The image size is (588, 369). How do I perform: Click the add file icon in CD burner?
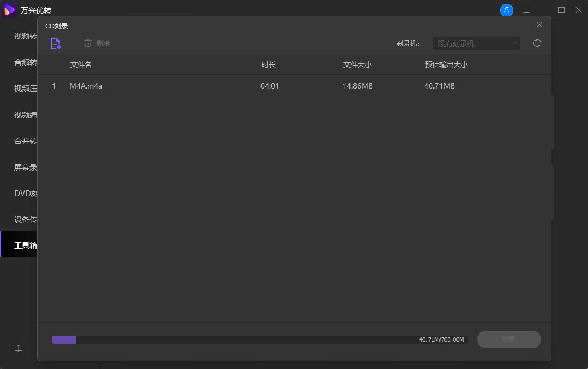point(56,43)
